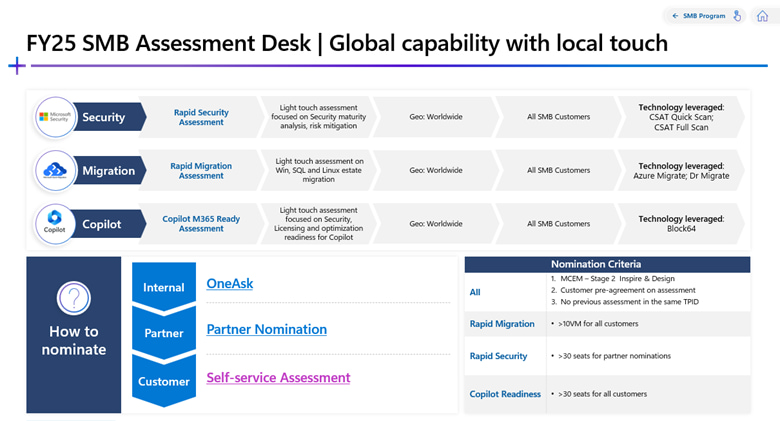
Task: Click Rapid Security Assessment text
Action: pyautogui.click(x=201, y=117)
